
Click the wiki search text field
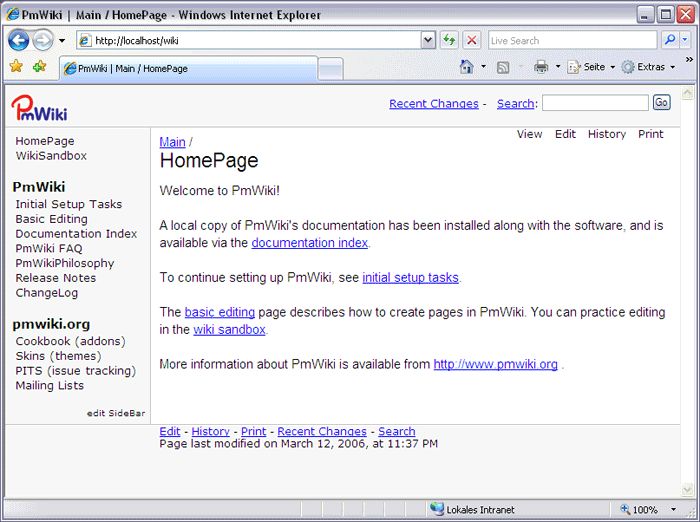[596, 103]
